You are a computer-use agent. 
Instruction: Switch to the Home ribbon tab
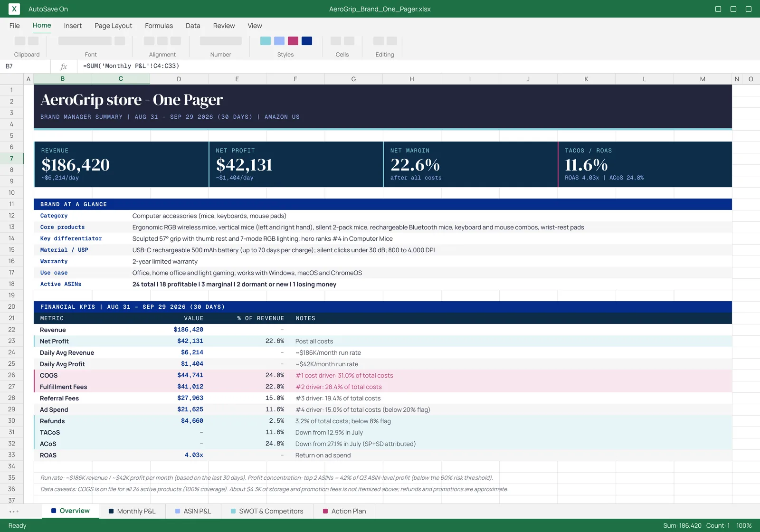[42, 26]
